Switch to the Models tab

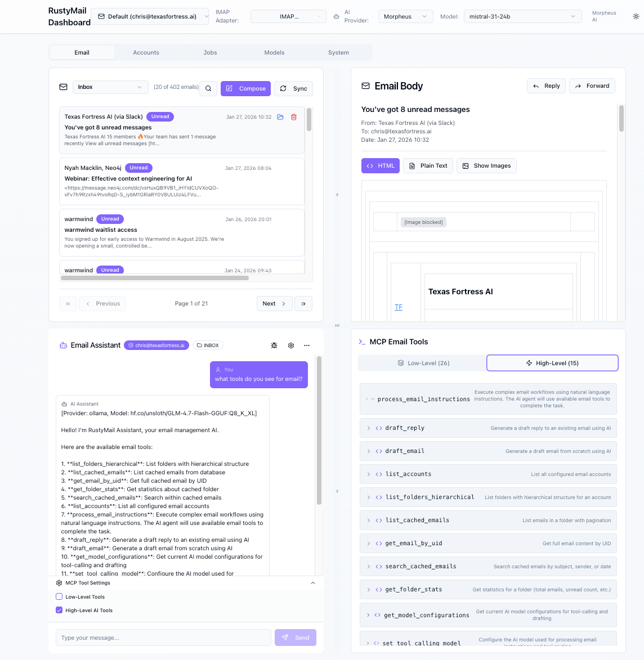274,53
